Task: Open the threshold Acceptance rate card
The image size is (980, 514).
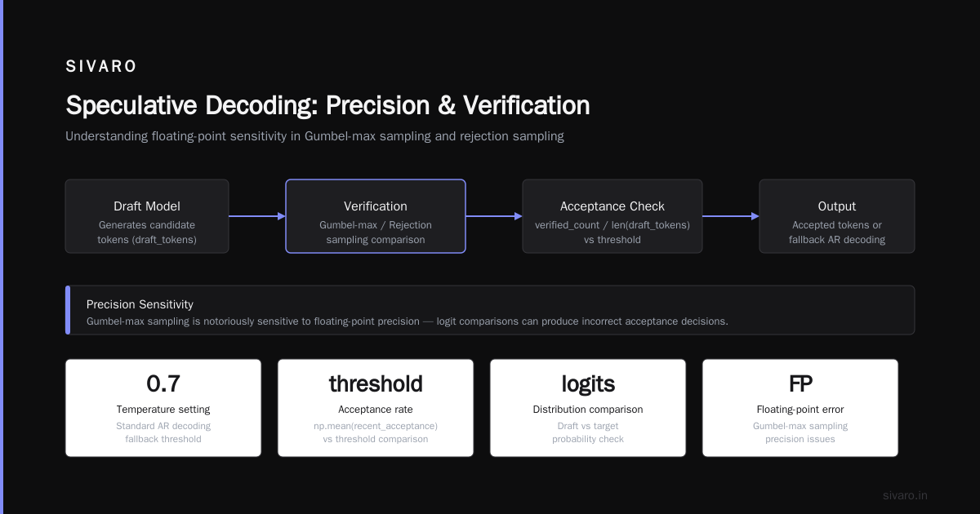Action: tap(376, 408)
